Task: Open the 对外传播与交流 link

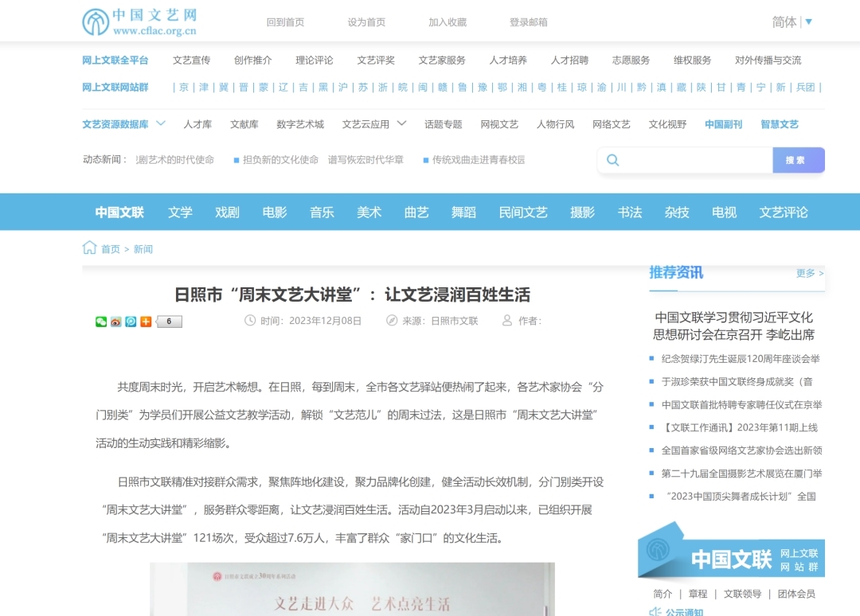Action: (x=768, y=60)
